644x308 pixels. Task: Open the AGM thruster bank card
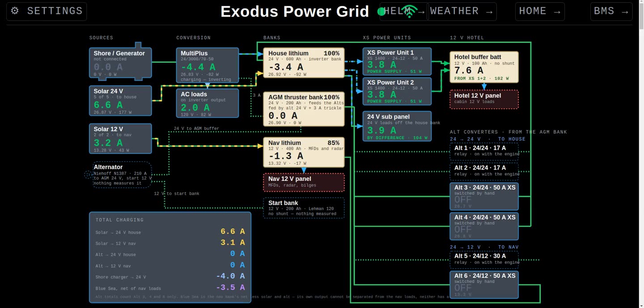point(304,109)
